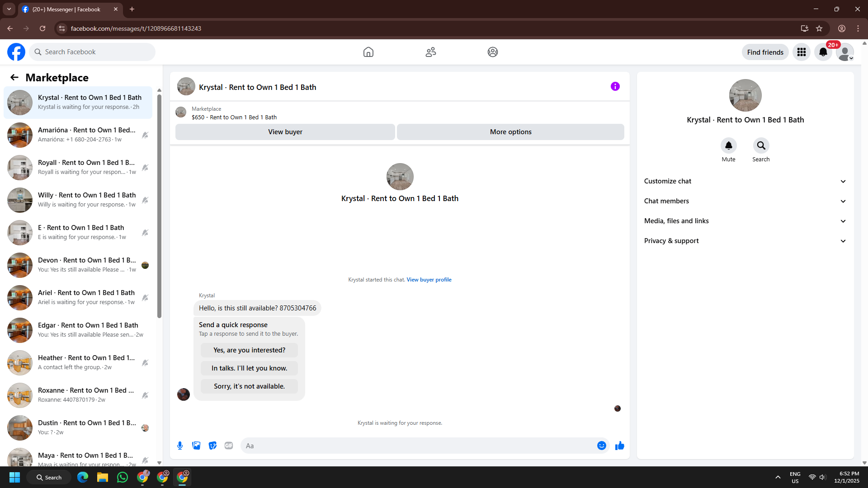The height and width of the screenshot is (488, 868).
Task: Click the Chrome address bar URL
Action: click(x=136, y=28)
